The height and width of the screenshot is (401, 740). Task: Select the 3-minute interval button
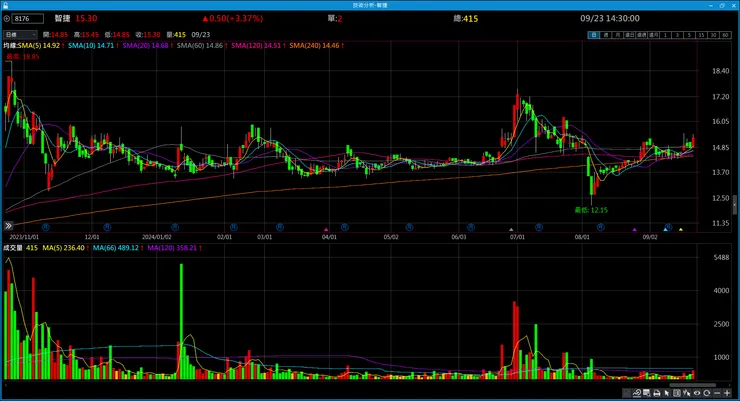point(677,35)
